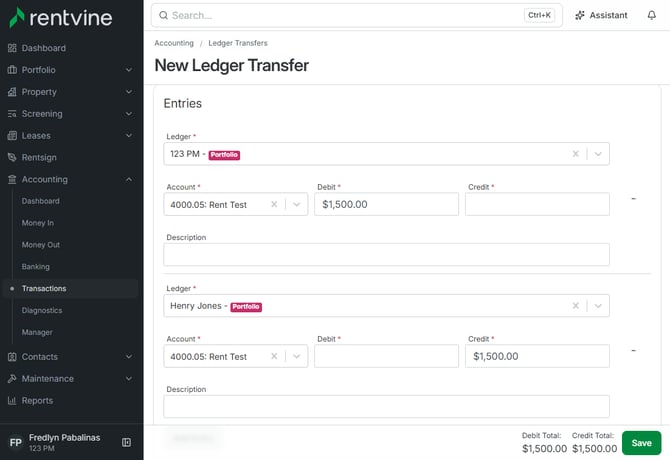Clear first entry's Rent Test account
Viewport: 670px width, 460px height.
tap(274, 204)
